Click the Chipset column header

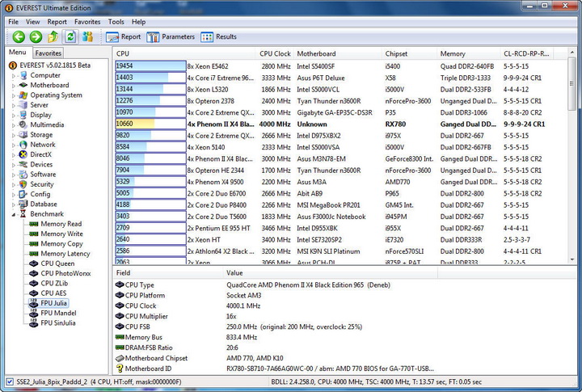(409, 53)
